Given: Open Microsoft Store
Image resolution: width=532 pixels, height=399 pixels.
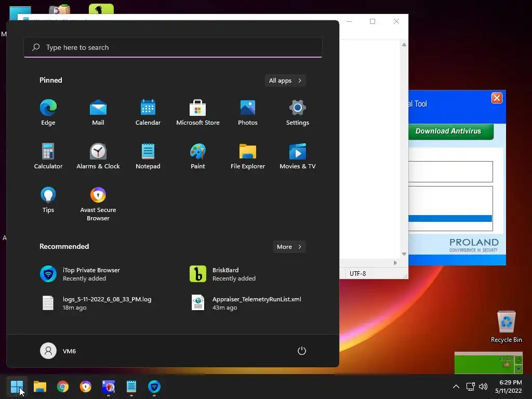Looking at the screenshot, I should tap(198, 113).
